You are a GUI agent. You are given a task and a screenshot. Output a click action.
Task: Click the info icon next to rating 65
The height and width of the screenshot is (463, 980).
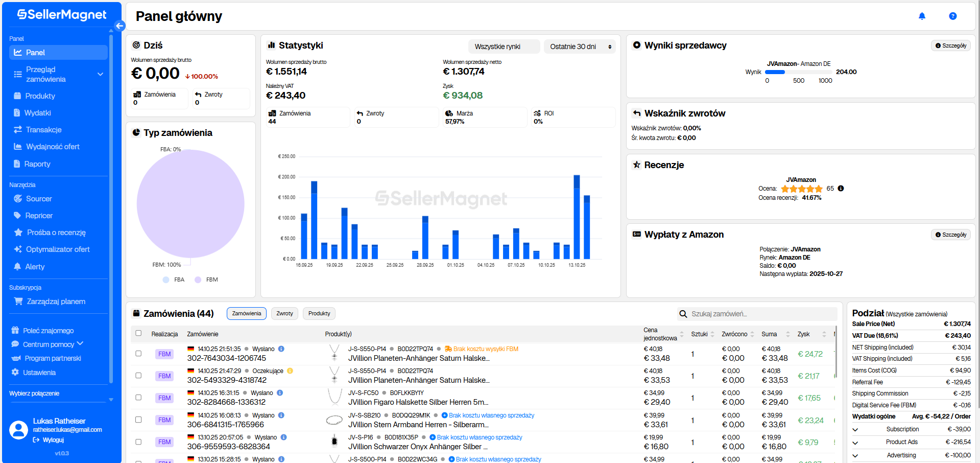point(841,189)
